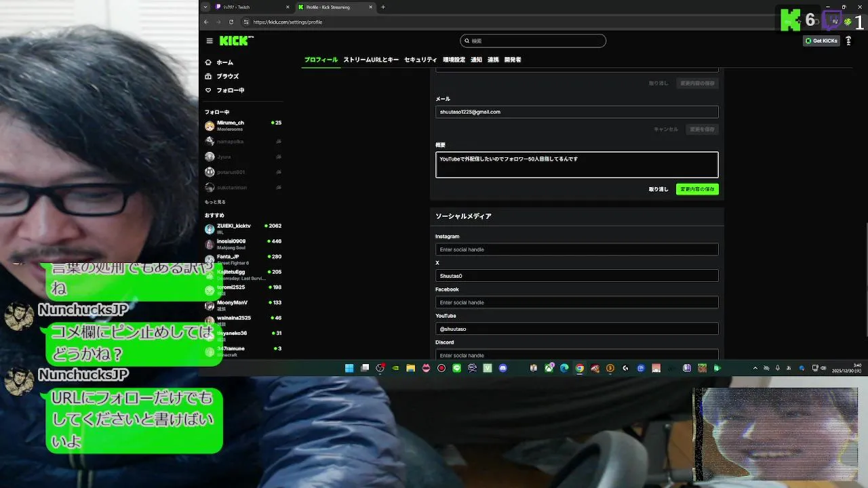
Task: Open Google Chrome from taskbar
Action: (x=580, y=368)
